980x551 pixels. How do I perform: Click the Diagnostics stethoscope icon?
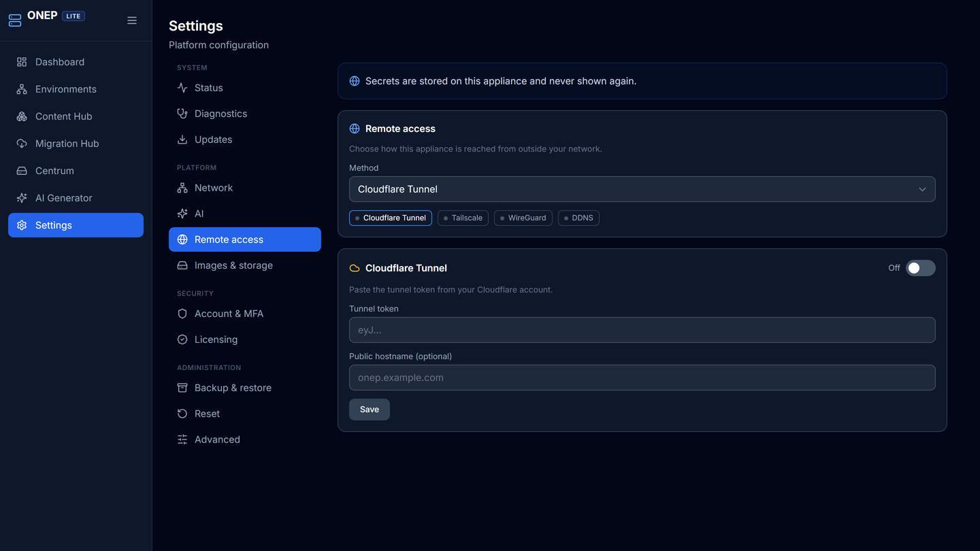[182, 114]
